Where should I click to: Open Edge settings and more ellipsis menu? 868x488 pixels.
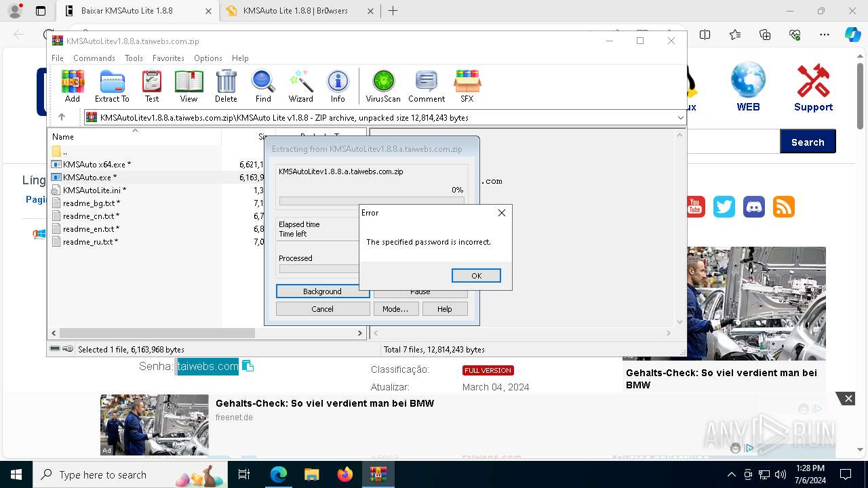[x=825, y=35]
